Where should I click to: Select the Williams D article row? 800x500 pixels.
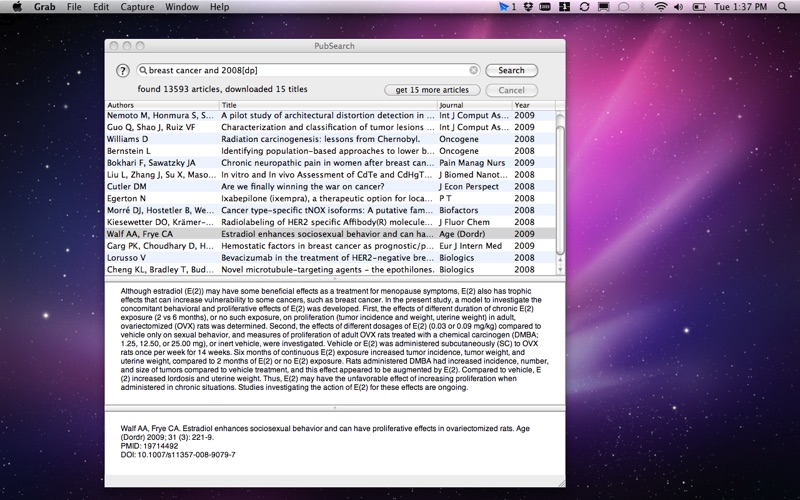point(330,139)
